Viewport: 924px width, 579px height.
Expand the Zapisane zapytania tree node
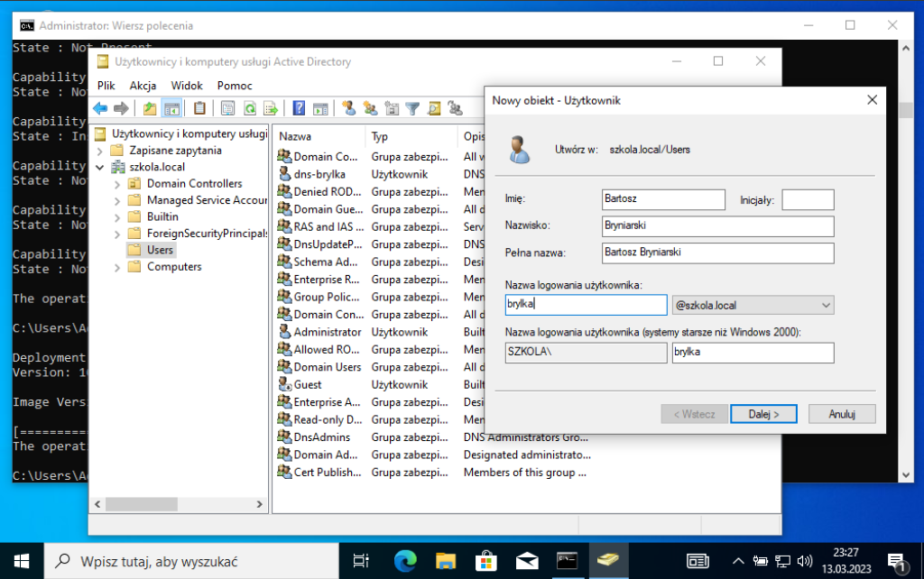[99, 151]
